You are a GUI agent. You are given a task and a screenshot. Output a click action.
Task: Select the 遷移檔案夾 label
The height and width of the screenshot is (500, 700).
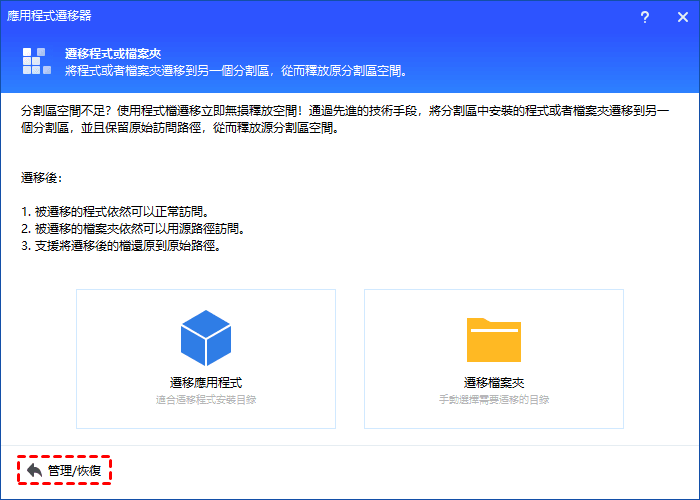pyautogui.click(x=494, y=383)
